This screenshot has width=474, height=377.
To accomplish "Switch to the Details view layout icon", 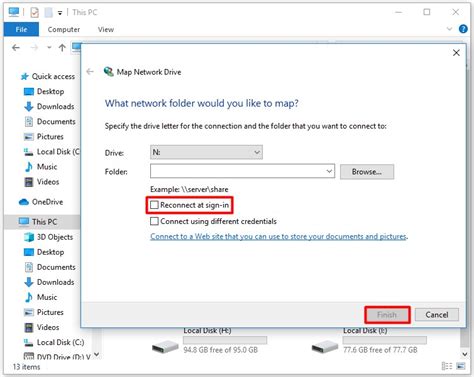I will (x=447, y=366).
